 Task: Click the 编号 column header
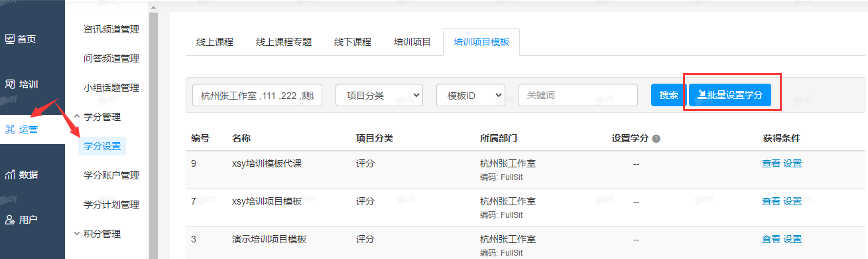200,138
